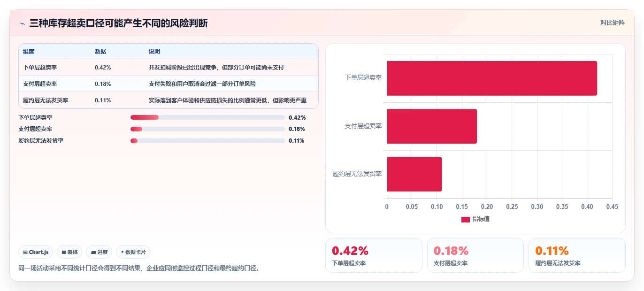Click the footer note starting 同一场活动
The image size is (644, 291).
[x=139, y=269]
